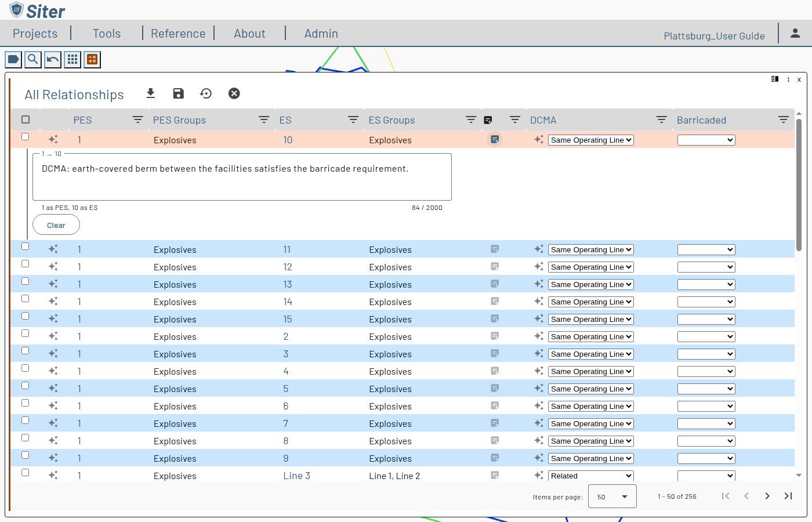812x522 pixels.
Task: Download the All Relationships table
Action: click(x=151, y=93)
